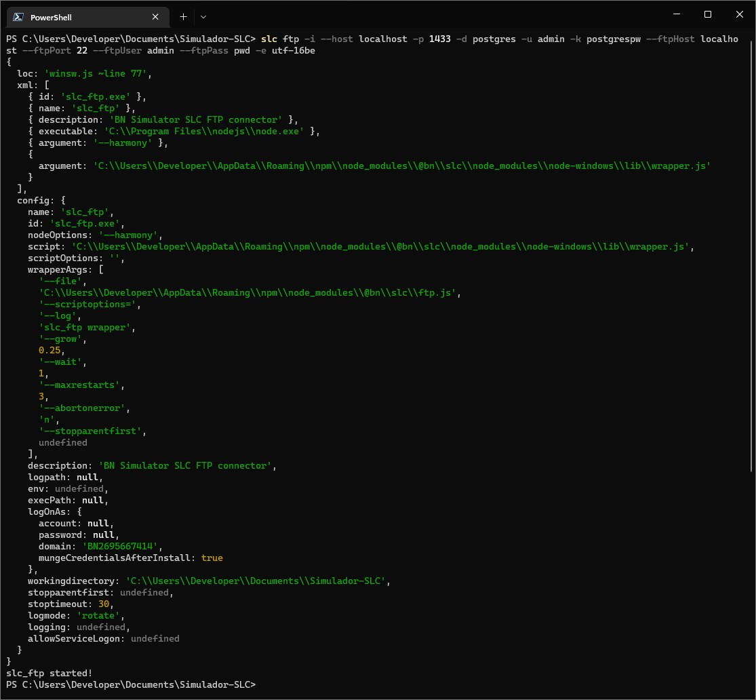Select the '--harmony' nodeOptions value
Viewport: 756px width, 700px height.
[x=131, y=235]
